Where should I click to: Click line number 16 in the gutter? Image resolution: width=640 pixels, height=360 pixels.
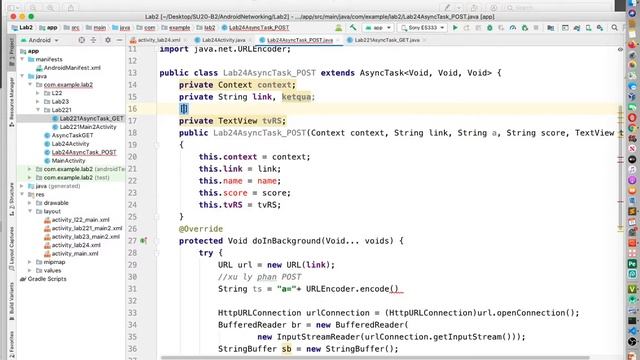(132, 109)
